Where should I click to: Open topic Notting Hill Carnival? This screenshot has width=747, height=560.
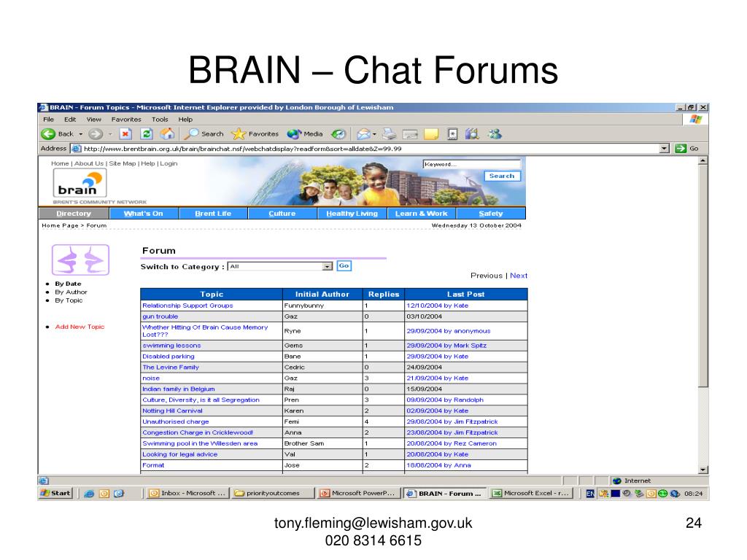172,411
